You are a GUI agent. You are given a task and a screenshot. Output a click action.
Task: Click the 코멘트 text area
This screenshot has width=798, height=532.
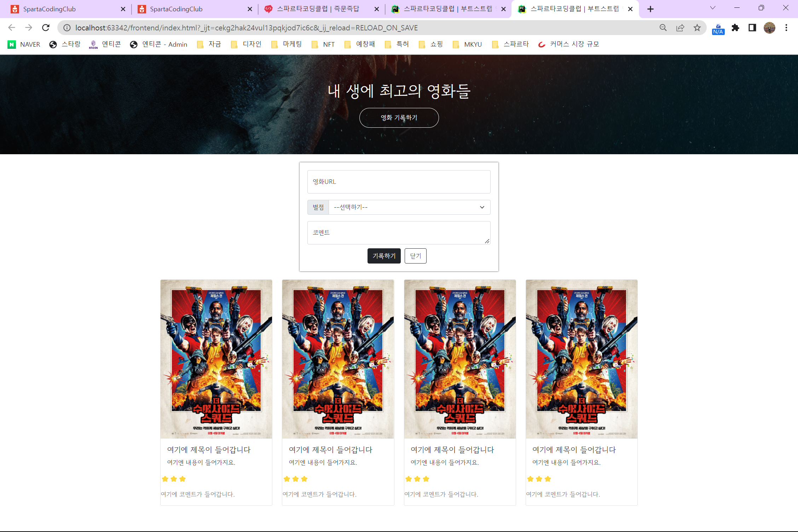click(x=399, y=233)
